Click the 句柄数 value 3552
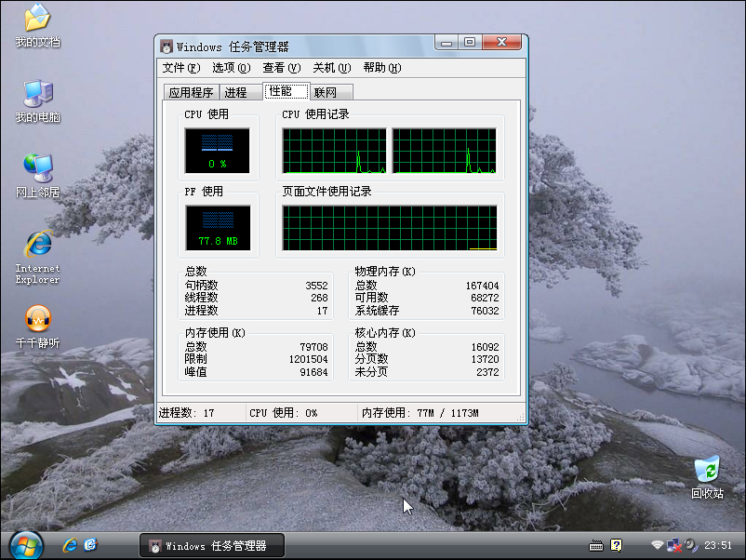 316,286
